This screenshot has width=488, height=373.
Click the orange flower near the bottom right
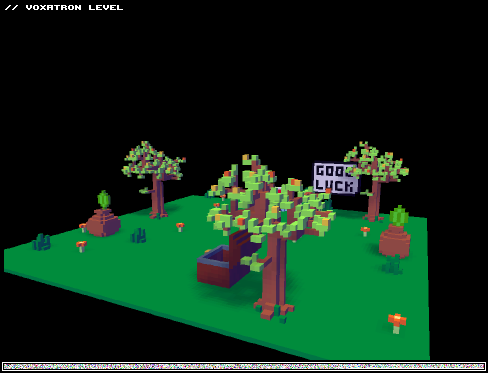coord(397,323)
